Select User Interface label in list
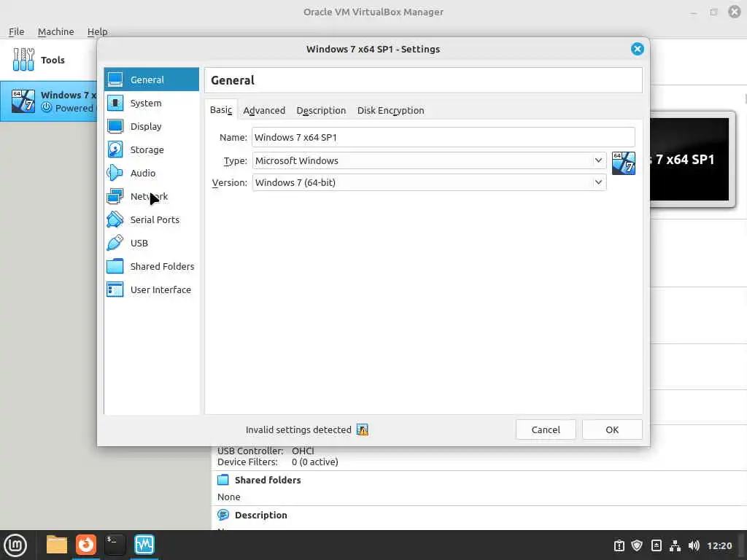Screen dimensions: 747x560 (x=160, y=289)
